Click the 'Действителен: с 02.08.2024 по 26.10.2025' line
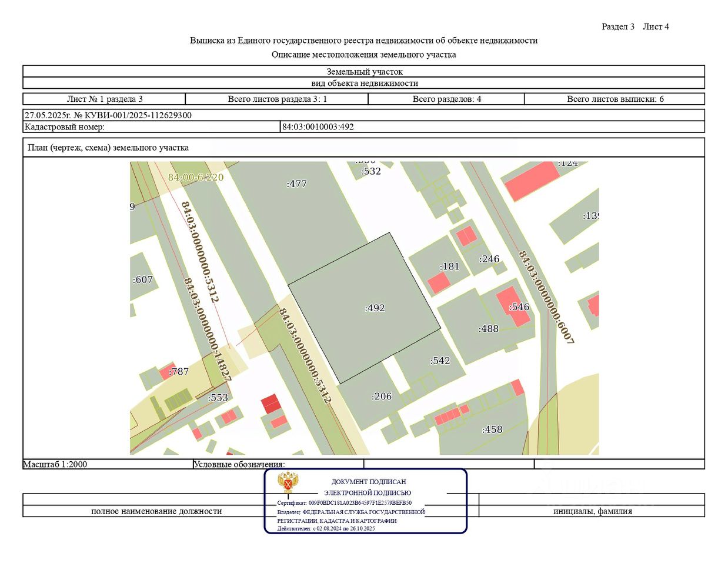The width and height of the screenshot is (728, 563). [x=326, y=528]
